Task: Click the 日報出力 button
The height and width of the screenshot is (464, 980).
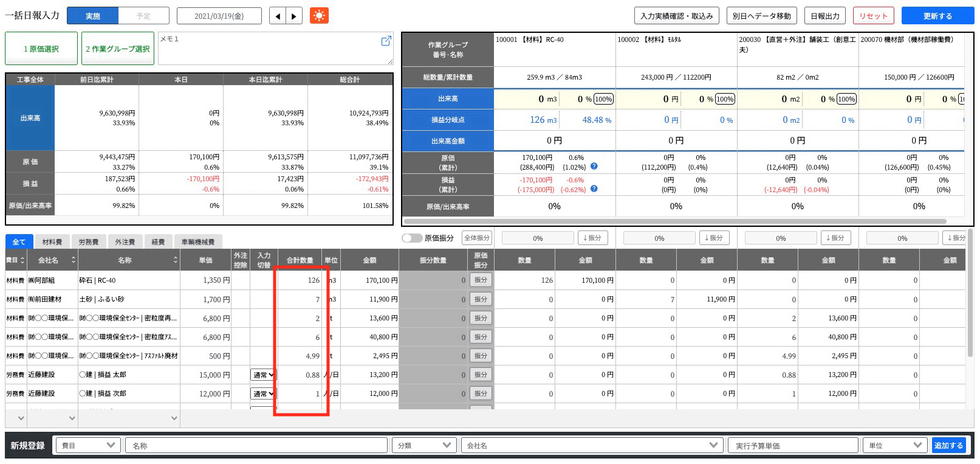Action: 825,16
